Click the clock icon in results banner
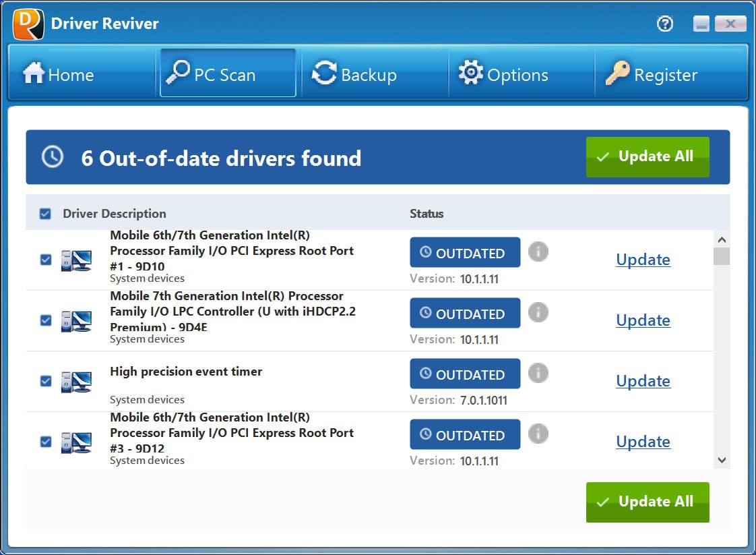The height and width of the screenshot is (555, 756). tap(52, 157)
